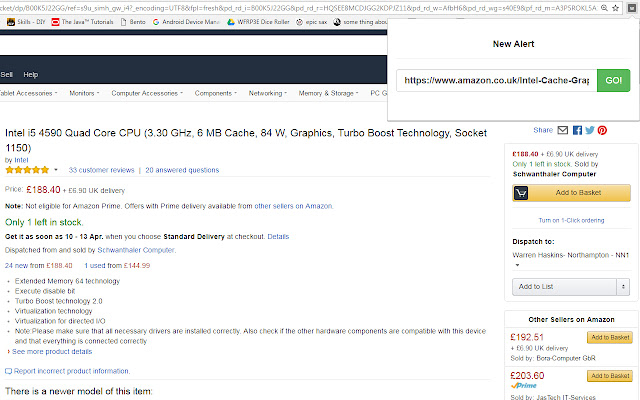Screen dimensions: 640x400
Task: View 24 new offers from £188.40
Action: [38, 266]
